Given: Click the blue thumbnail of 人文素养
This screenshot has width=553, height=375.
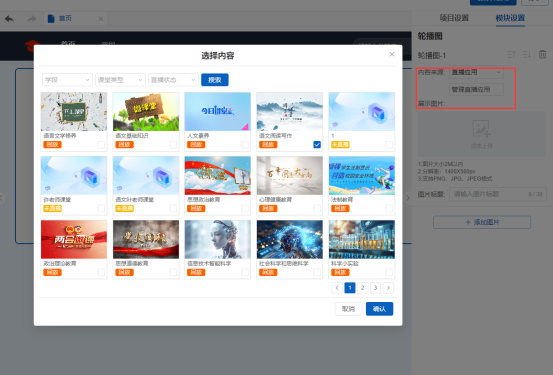Looking at the screenshot, I should [x=218, y=112].
